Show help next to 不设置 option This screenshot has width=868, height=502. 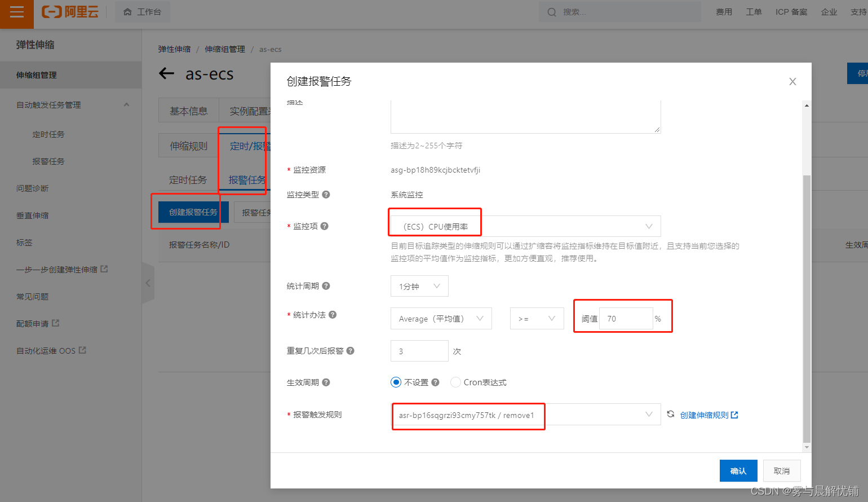click(x=435, y=382)
